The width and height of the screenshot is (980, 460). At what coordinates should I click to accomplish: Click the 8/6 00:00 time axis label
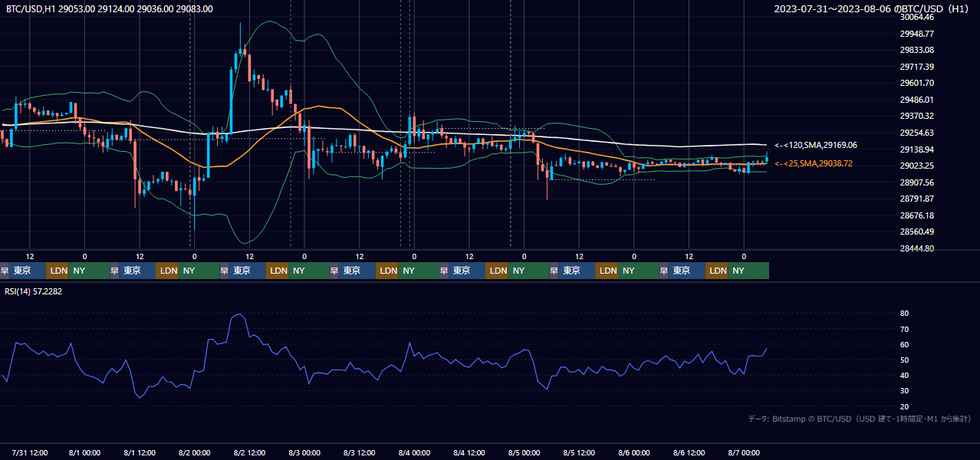pyautogui.click(x=634, y=452)
